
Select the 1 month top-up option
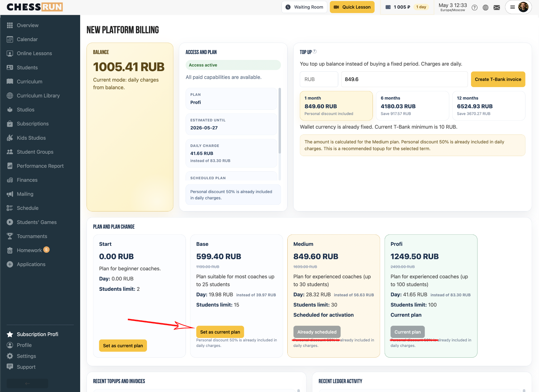(336, 106)
